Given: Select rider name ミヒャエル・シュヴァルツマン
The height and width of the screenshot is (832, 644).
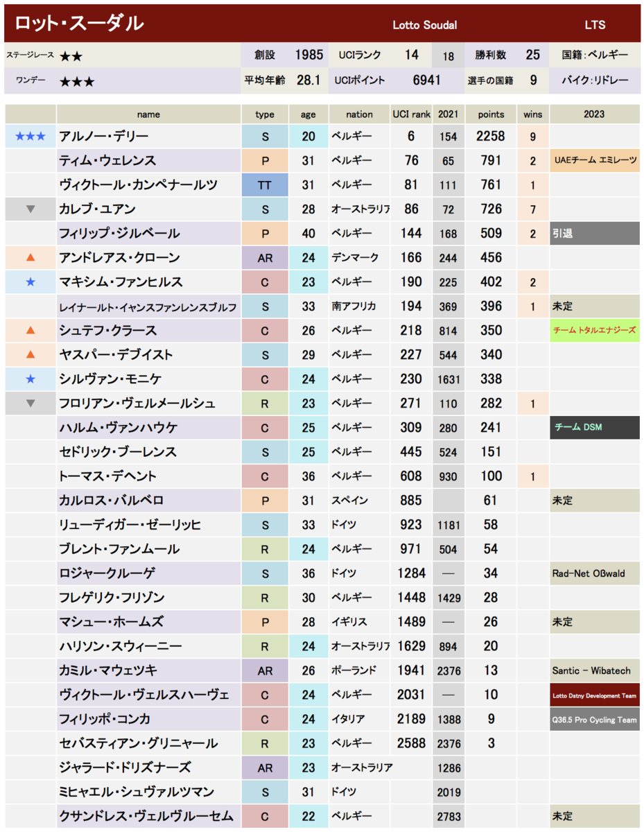Looking at the screenshot, I should click(137, 792).
